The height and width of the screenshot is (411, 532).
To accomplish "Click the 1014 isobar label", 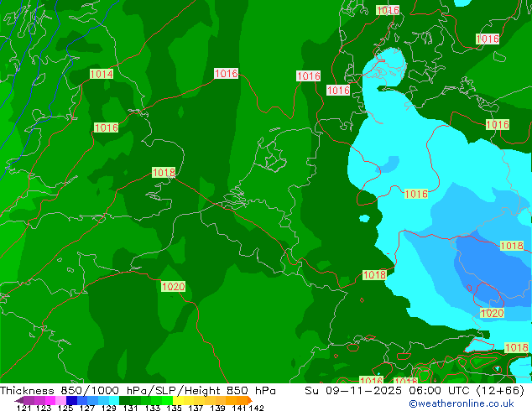I will coord(102,74).
